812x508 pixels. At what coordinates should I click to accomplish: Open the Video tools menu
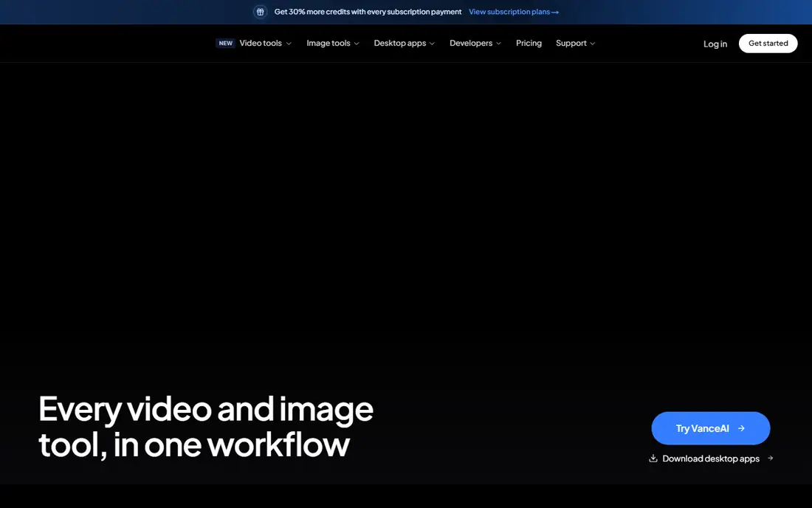[261, 43]
